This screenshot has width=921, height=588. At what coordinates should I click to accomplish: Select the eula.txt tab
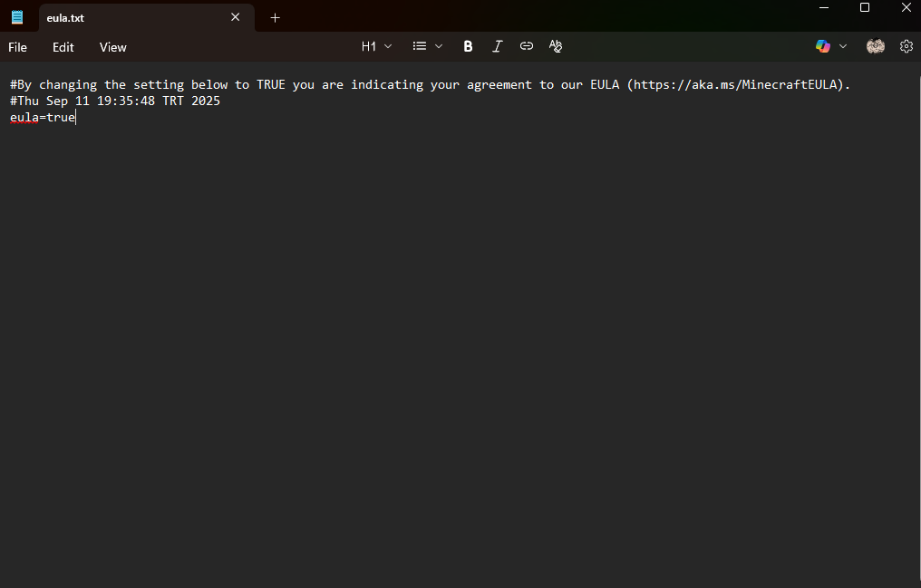147,17
